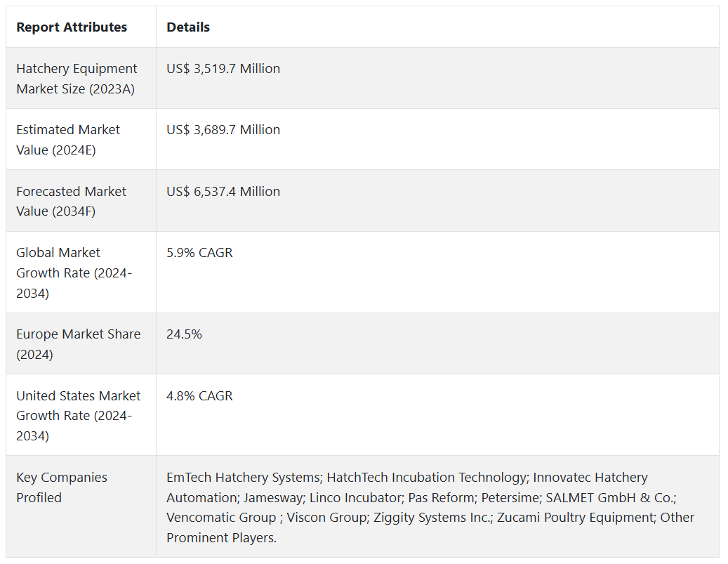This screenshot has height=564, width=728.
Task: Click 'HatchTech Incubation Technology' in company list
Action: [x=427, y=478]
